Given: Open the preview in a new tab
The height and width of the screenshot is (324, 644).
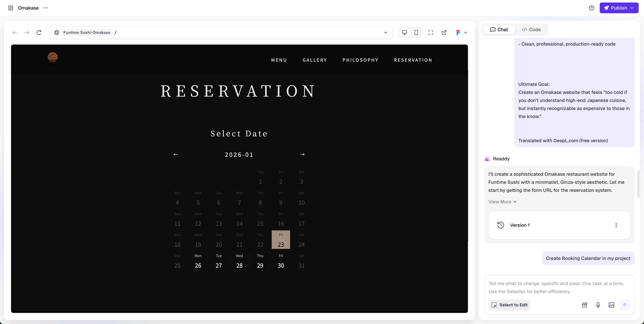Looking at the screenshot, I should pyautogui.click(x=444, y=33).
